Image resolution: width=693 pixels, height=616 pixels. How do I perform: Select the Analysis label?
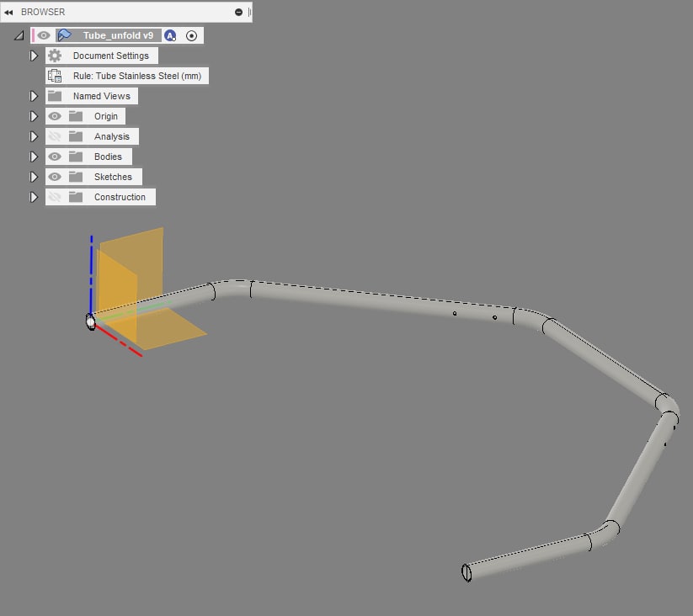[112, 136]
